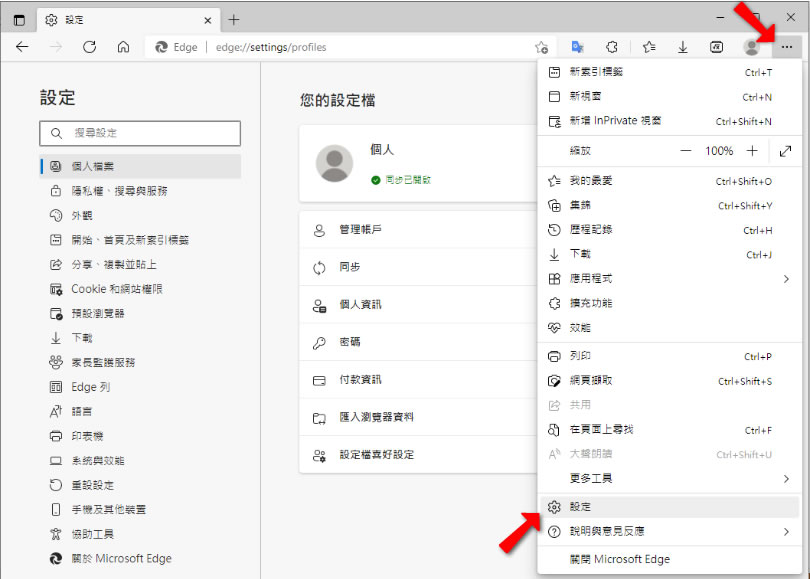Expand the 應用程式 submenu arrow
This screenshot has width=810, height=579.
786,279
